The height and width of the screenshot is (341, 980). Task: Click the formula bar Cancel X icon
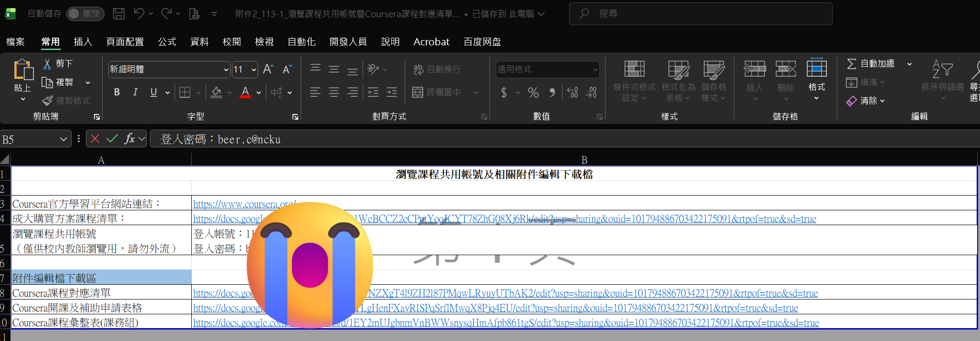pos(95,139)
